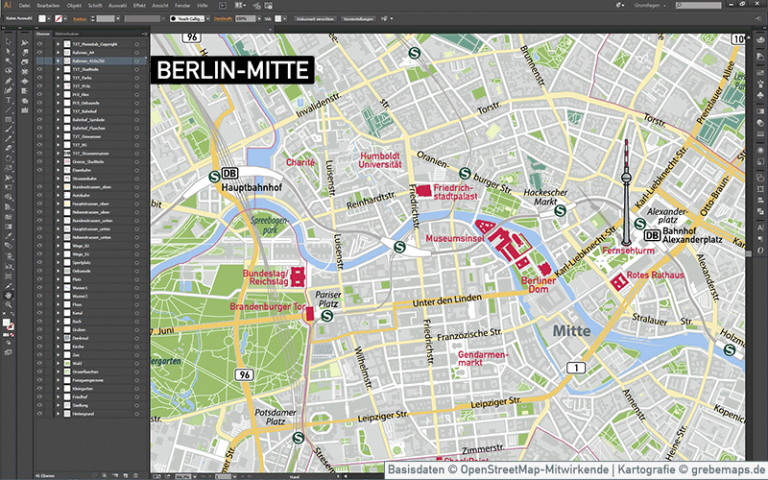Select the Eraser tool

(8, 149)
